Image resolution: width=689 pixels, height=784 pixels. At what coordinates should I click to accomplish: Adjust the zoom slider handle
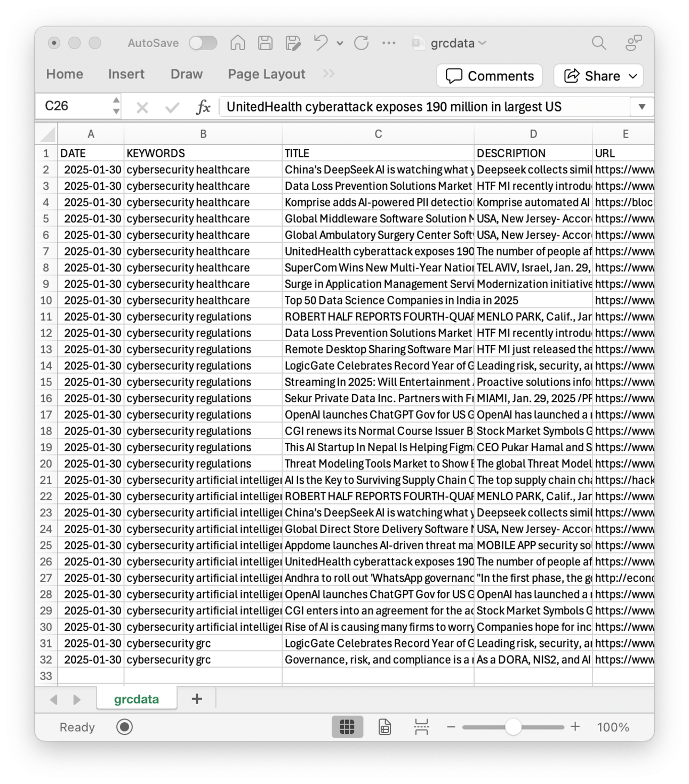[513, 727]
